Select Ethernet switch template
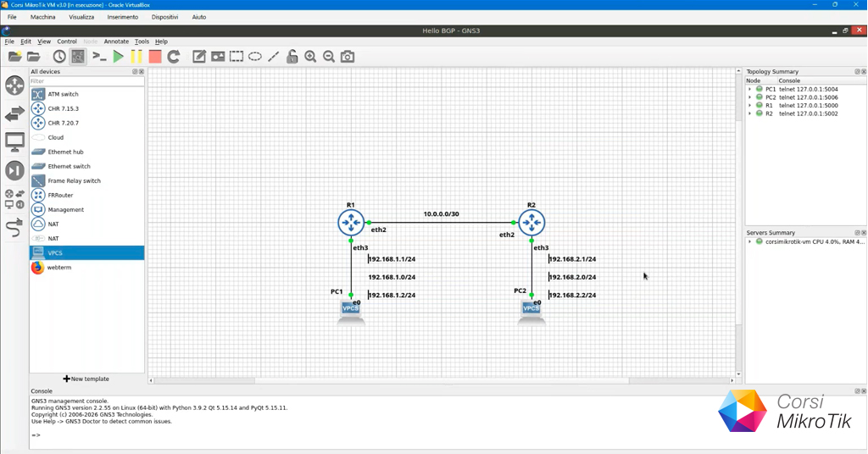 pyautogui.click(x=87, y=166)
